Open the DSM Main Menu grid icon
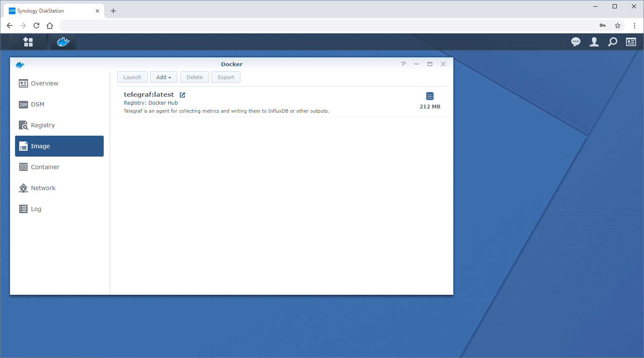The image size is (644, 358). tap(28, 42)
